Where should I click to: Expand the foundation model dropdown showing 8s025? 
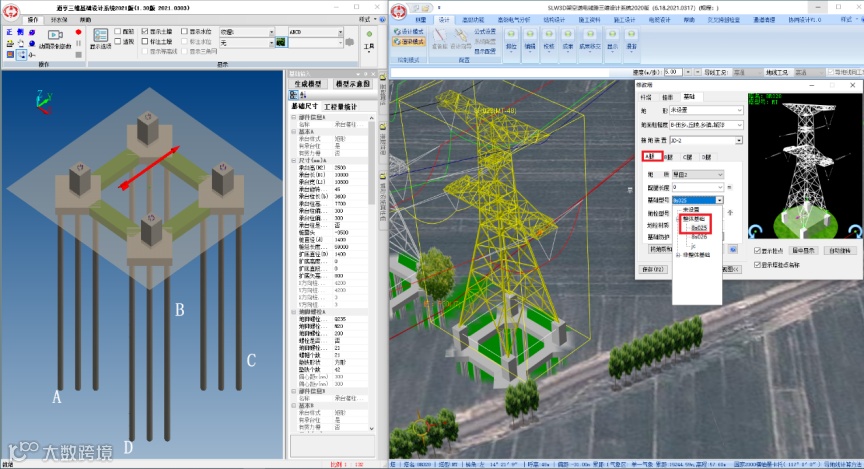click(x=719, y=200)
